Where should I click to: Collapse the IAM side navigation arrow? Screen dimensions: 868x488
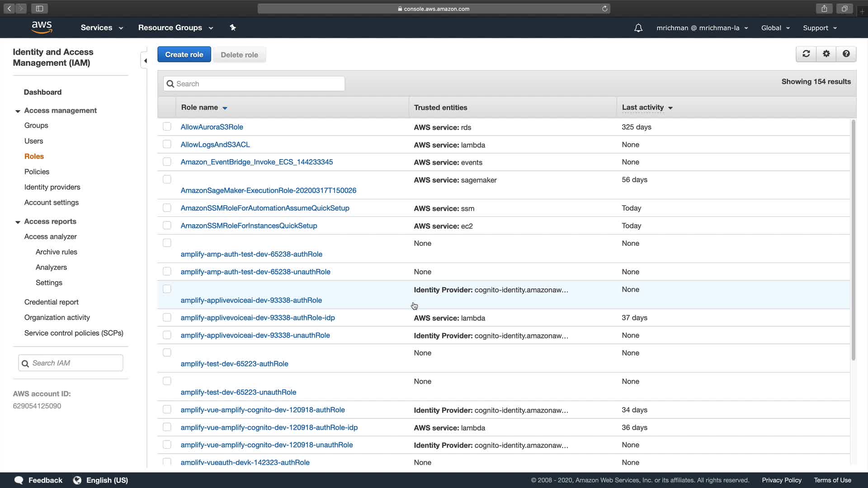(145, 61)
